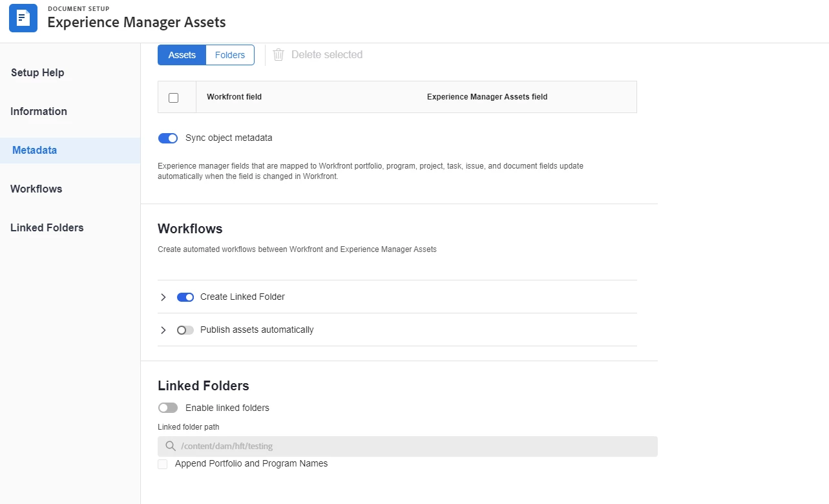This screenshot has width=829, height=504.
Task: Check Append Portfolio and Program Names
Action: click(163, 464)
